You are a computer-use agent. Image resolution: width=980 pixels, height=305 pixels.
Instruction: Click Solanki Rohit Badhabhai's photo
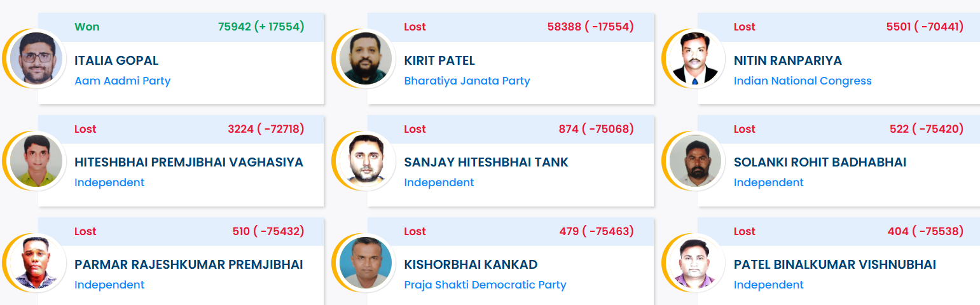[x=695, y=161]
